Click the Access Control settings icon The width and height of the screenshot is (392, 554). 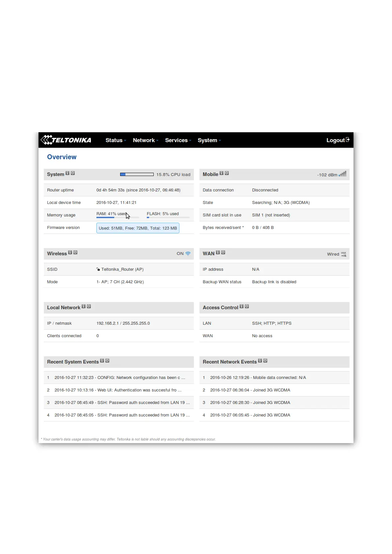(x=247, y=306)
